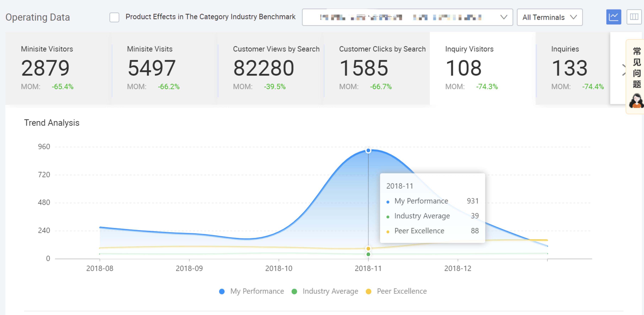Screen dimensions: 644x315
Task: Open the 常见问题 FAQ side panel
Action: point(637,67)
